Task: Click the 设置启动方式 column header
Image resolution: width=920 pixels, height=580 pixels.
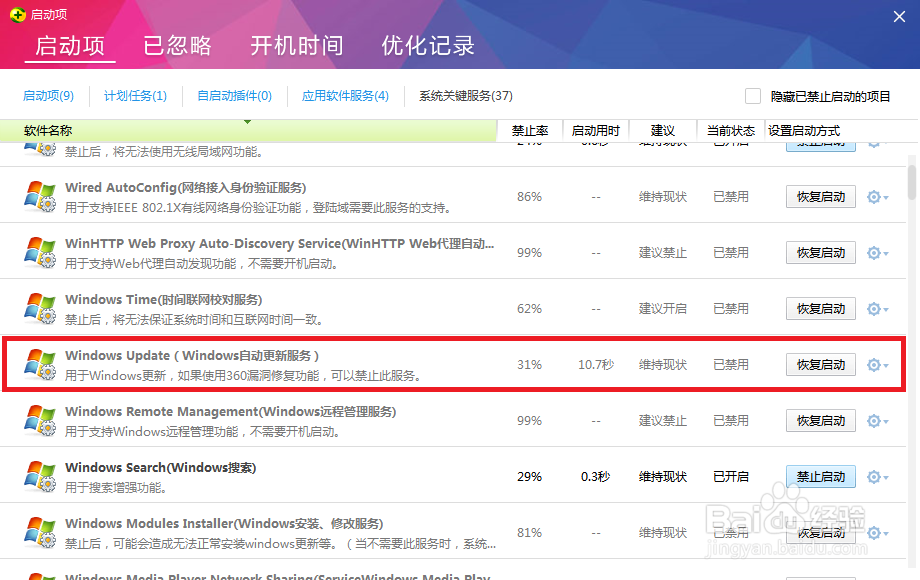Action: tap(804, 131)
